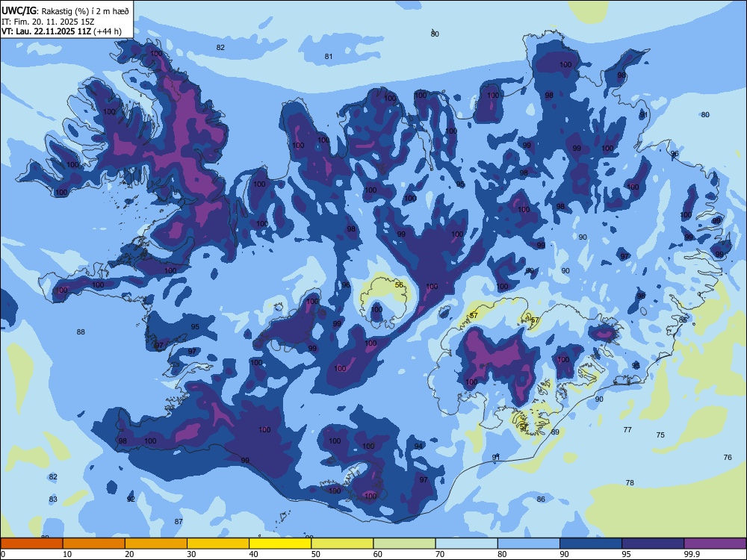Click the legend tick label '10'
The height and width of the screenshot is (560, 747).
tap(67, 554)
